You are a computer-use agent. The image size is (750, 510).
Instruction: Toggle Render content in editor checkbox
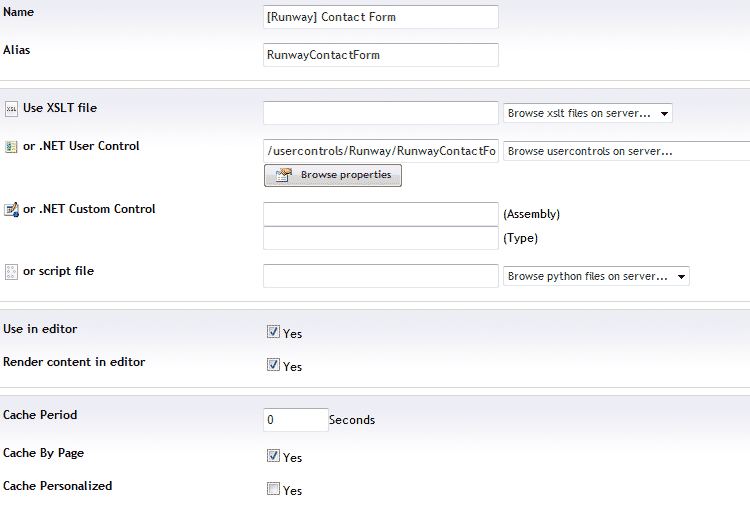click(273, 365)
